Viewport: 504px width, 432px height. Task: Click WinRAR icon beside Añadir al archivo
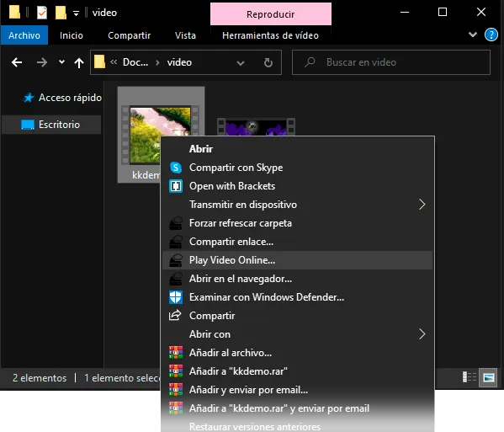tap(176, 353)
